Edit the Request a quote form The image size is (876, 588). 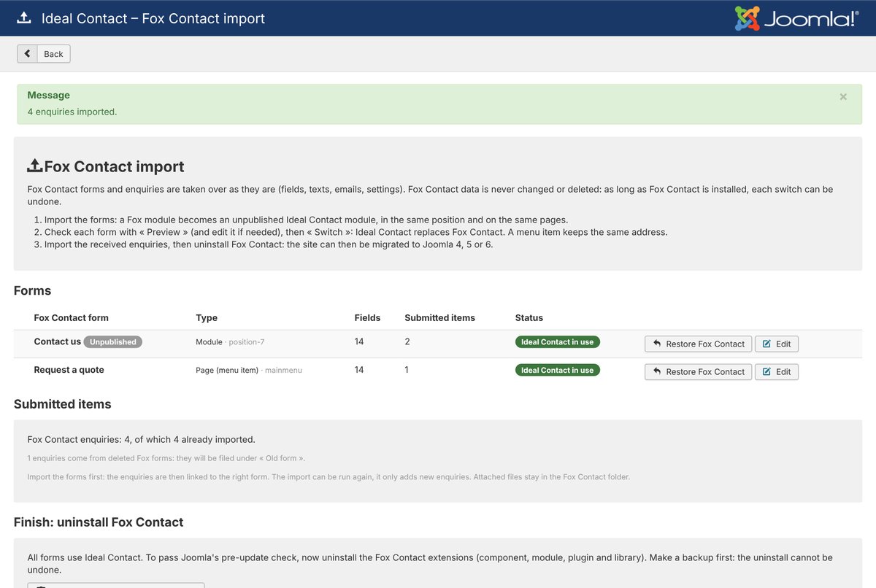[777, 371]
